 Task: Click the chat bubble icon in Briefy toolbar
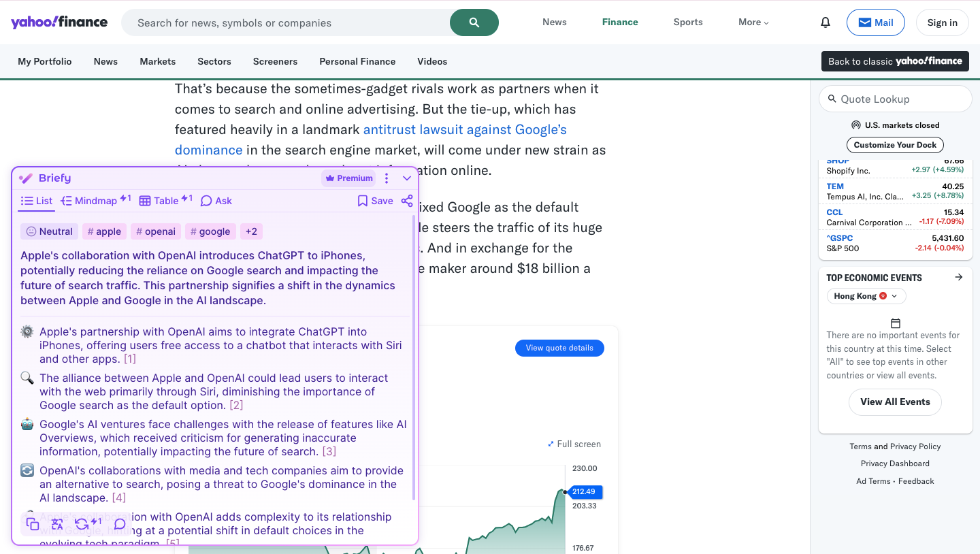(120, 524)
